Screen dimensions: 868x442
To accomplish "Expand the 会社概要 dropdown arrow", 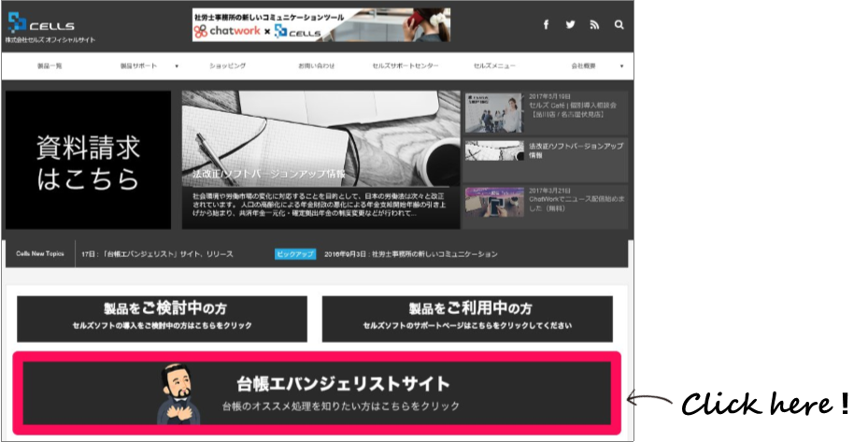I will (x=621, y=66).
